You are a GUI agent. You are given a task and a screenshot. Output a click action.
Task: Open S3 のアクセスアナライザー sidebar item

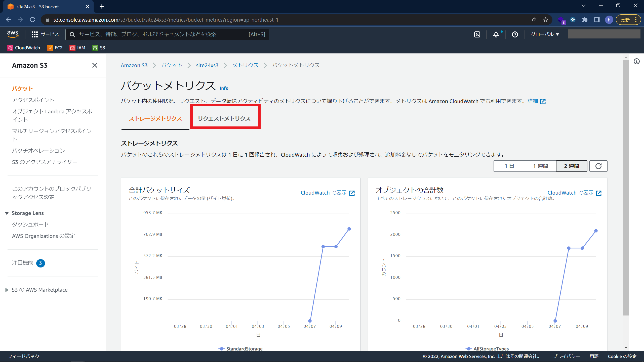click(45, 162)
